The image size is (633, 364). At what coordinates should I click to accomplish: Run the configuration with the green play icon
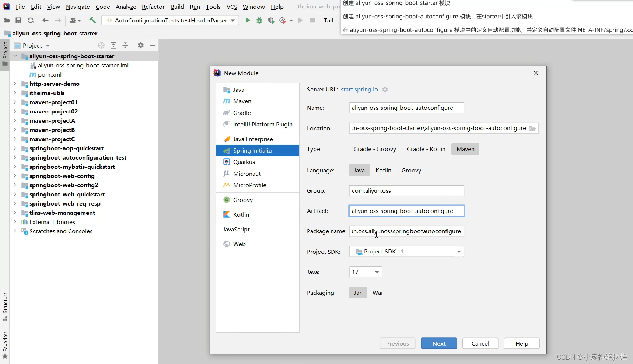pyautogui.click(x=248, y=20)
